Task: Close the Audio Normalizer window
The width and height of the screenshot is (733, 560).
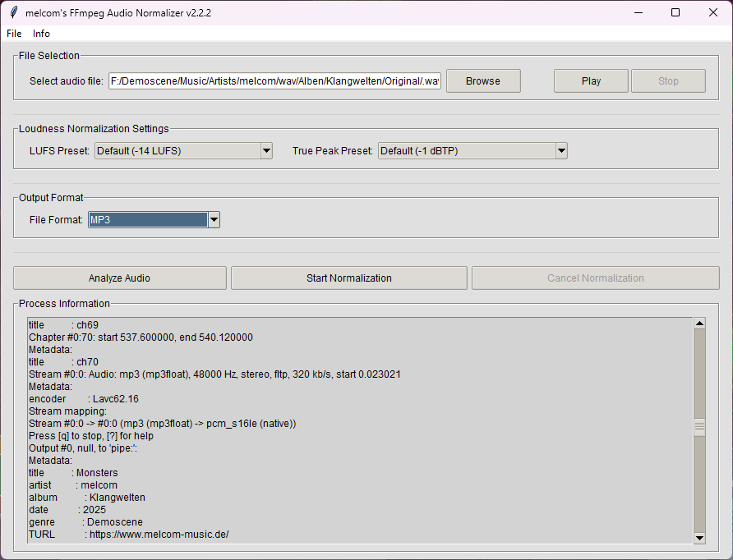Action: coord(712,12)
